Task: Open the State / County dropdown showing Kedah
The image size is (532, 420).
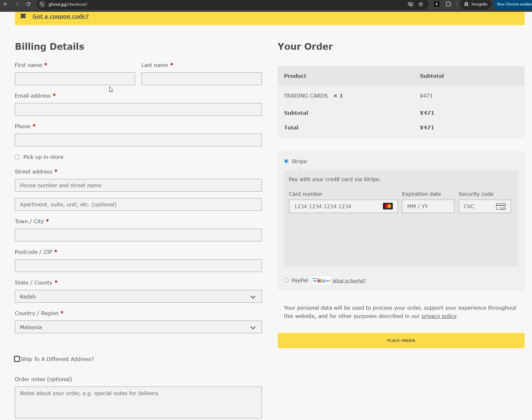Action: 138,296
